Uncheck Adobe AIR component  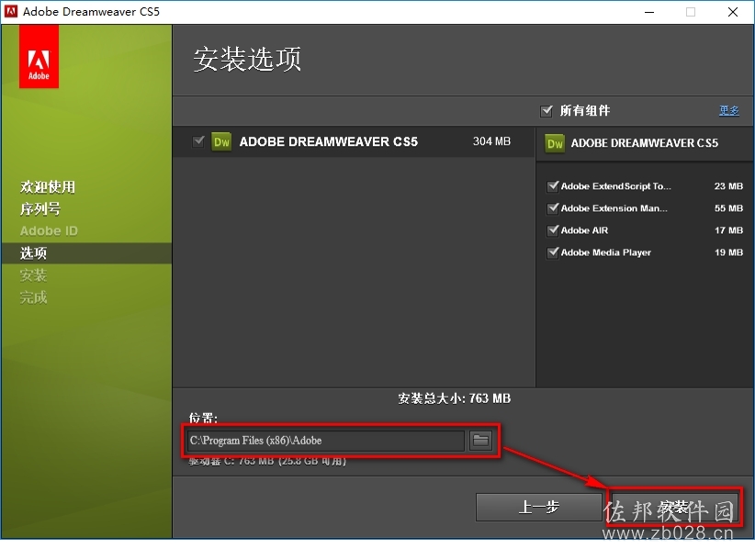553,230
